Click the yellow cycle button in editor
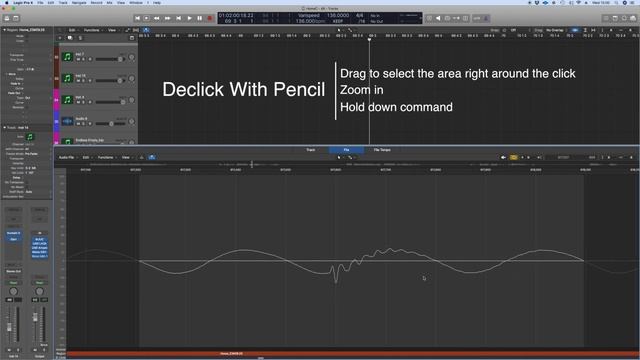640x360 pixels. coord(513,157)
